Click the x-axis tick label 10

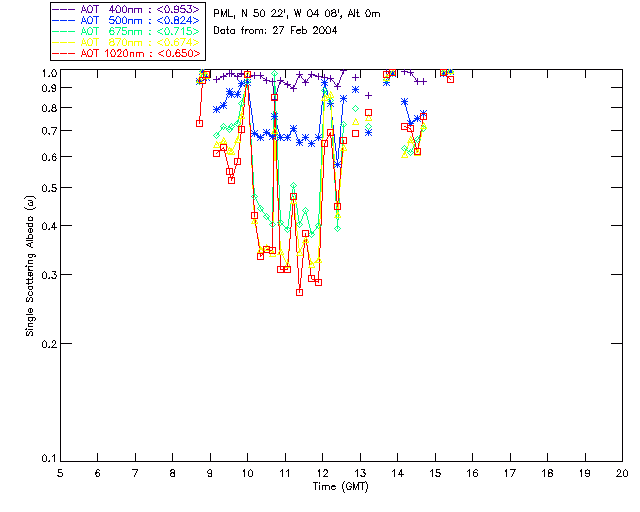click(x=247, y=473)
